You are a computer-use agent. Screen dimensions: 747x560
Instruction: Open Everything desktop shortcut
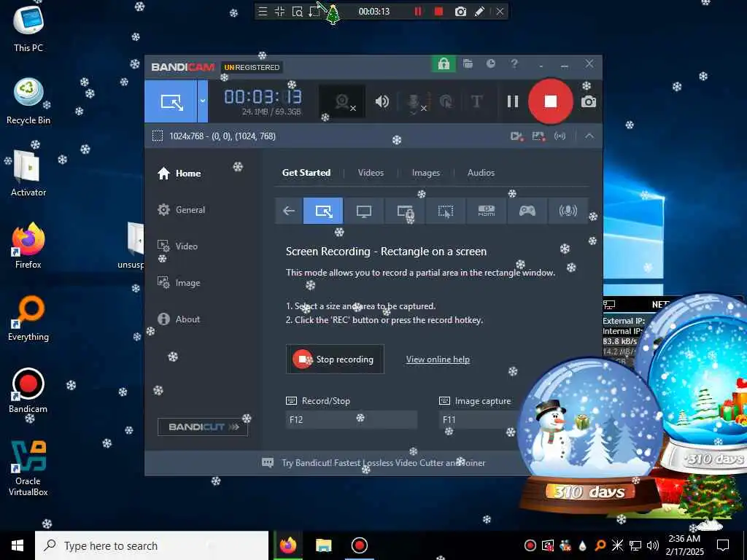(28, 318)
